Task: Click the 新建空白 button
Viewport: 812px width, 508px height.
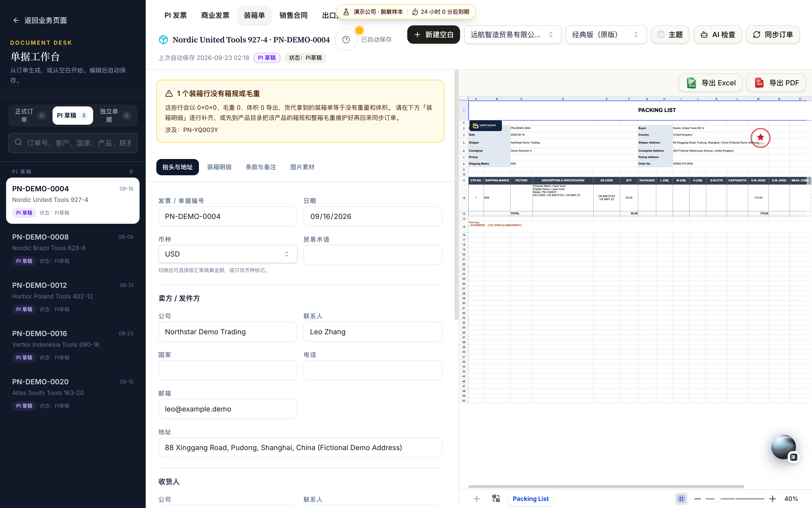Action: click(433, 35)
